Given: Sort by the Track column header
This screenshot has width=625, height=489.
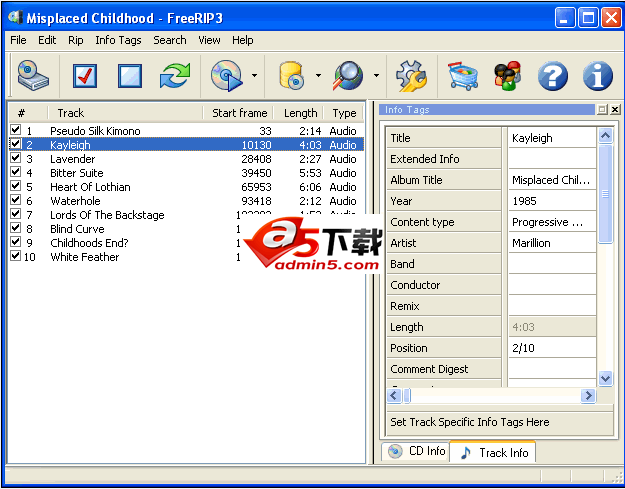Looking at the screenshot, I should coord(125,113).
